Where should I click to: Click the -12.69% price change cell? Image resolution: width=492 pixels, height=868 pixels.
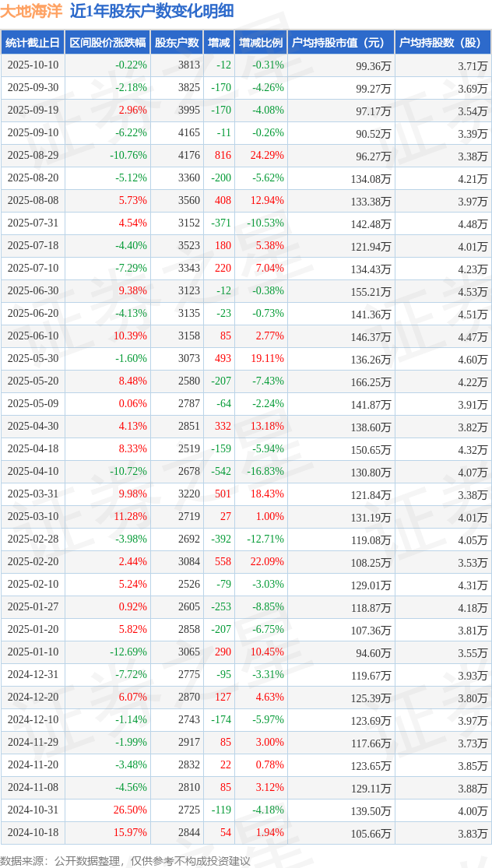(x=128, y=652)
